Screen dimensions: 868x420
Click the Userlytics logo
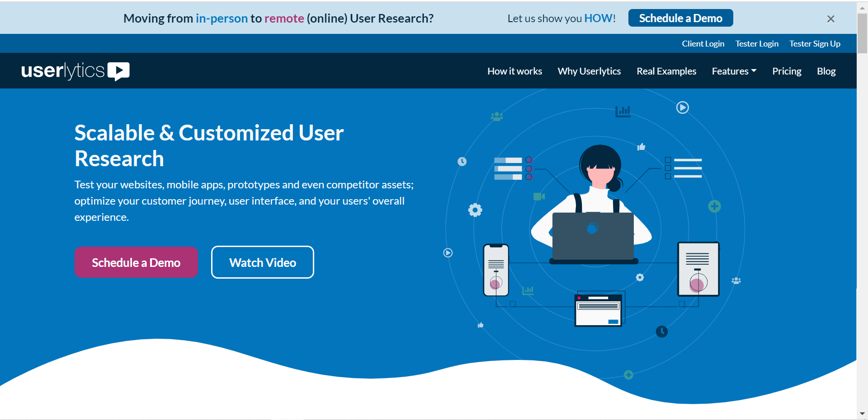[x=75, y=71]
